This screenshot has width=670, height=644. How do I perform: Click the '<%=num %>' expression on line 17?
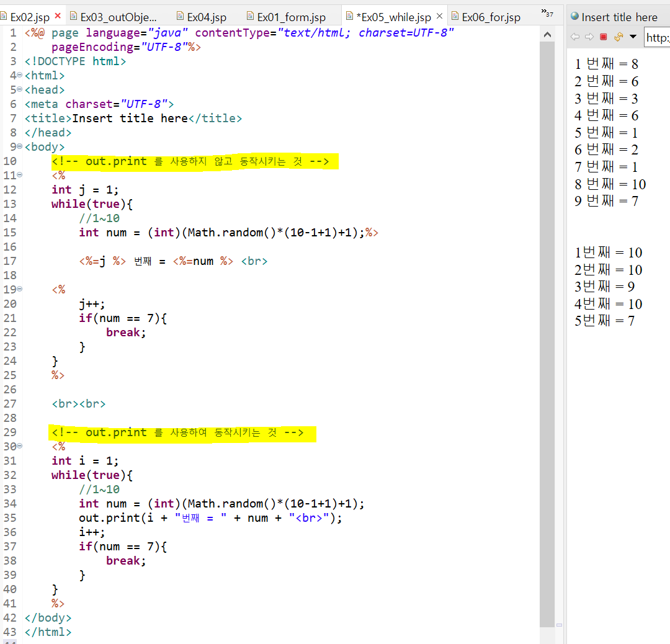(203, 261)
